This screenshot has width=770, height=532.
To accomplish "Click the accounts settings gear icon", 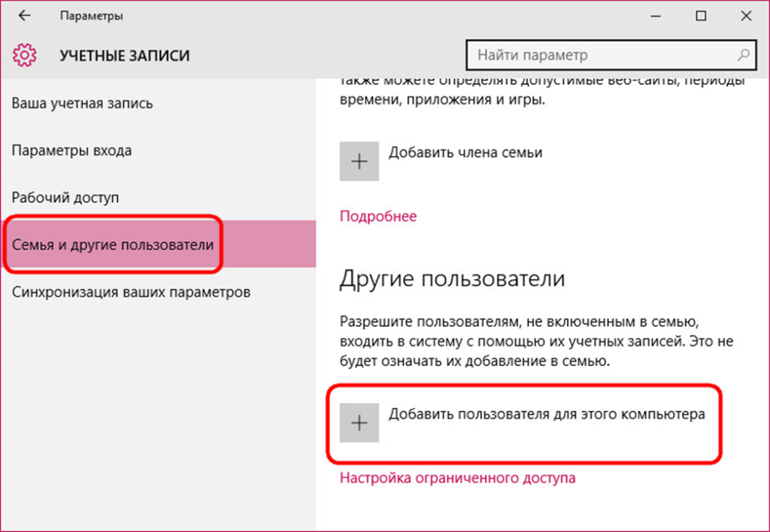I will pyautogui.click(x=25, y=55).
